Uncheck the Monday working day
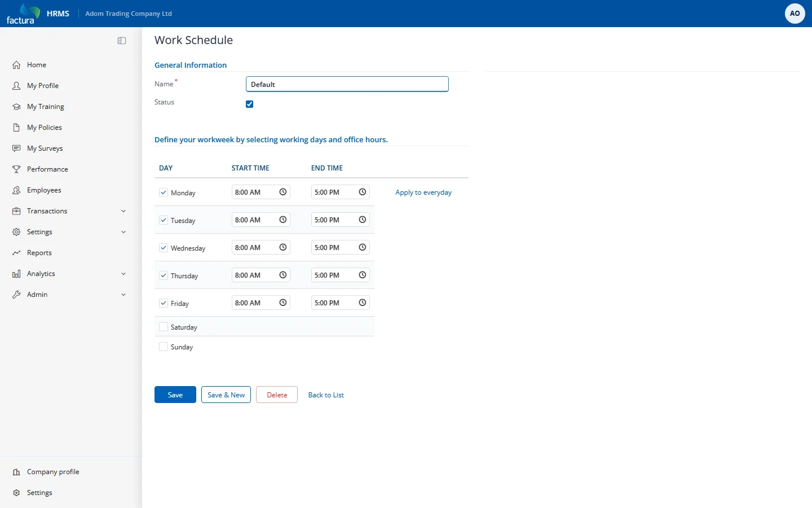The height and width of the screenshot is (508, 812). [164, 192]
